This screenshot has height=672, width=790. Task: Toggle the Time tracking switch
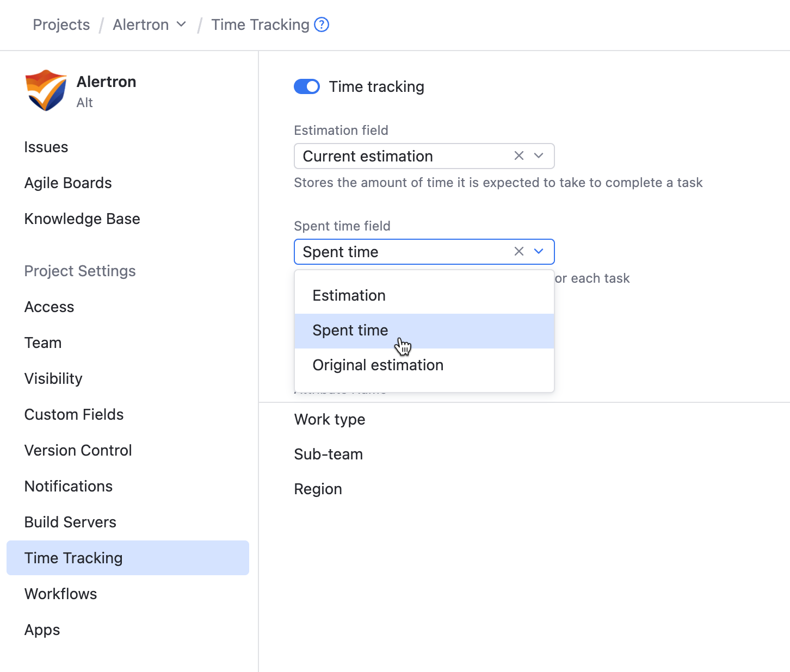(x=307, y=86)
